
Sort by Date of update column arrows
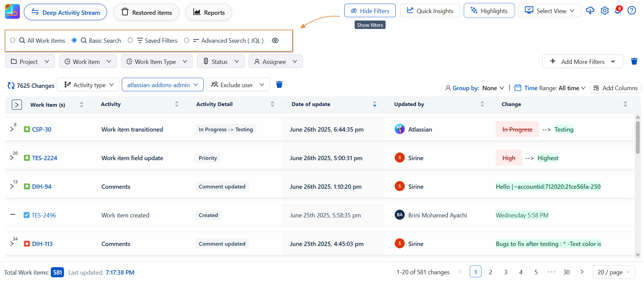374,104
